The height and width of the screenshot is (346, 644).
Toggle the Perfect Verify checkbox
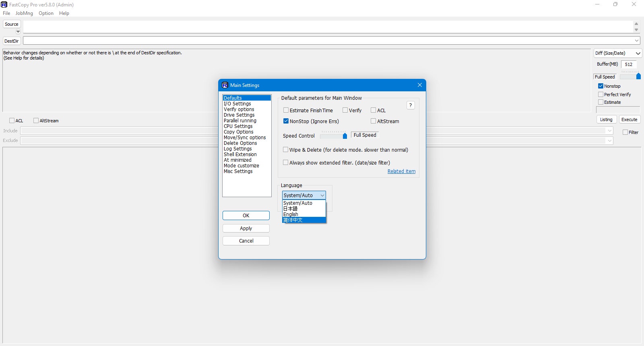click(x=601, y=95)
